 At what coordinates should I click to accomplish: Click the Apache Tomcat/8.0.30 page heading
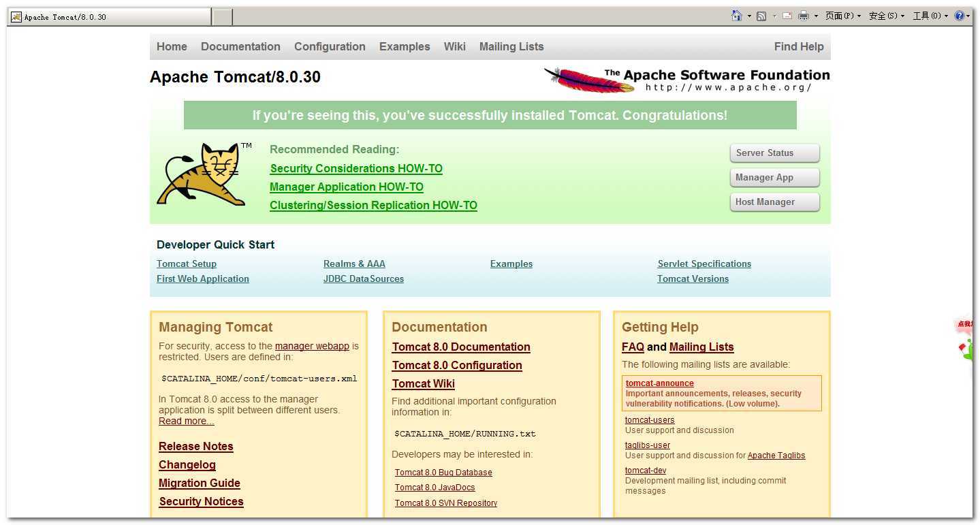[x=235, y=77]
